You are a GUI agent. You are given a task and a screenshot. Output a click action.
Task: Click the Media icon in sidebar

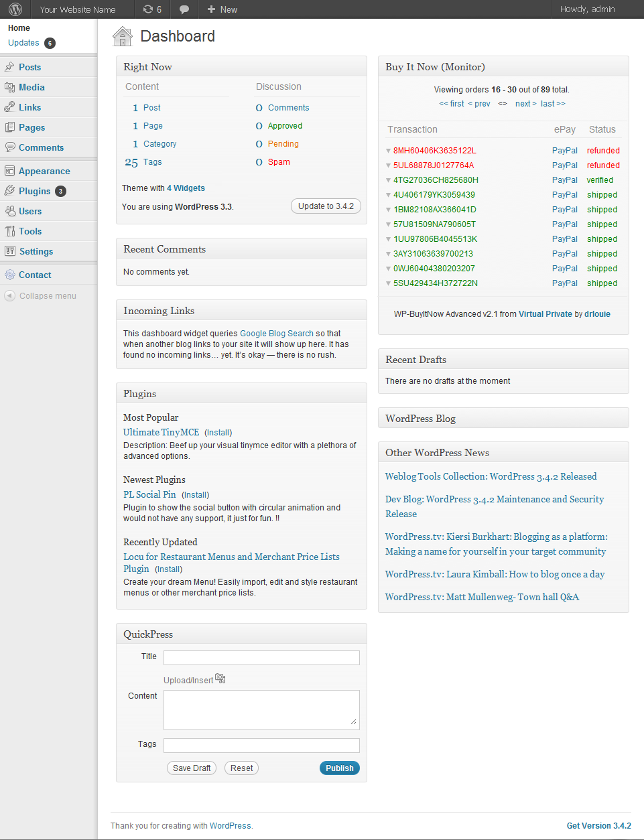(9, 87)
